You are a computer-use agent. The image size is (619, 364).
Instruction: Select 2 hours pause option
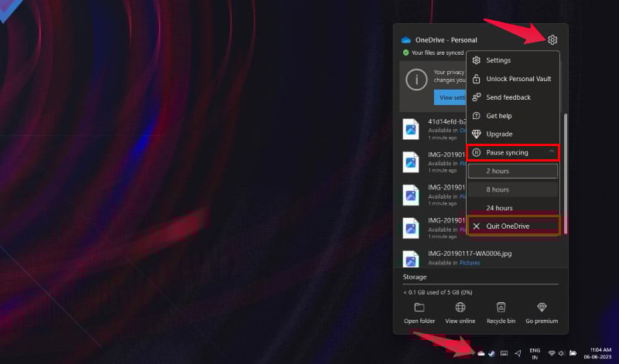click(x=513, y=171)
